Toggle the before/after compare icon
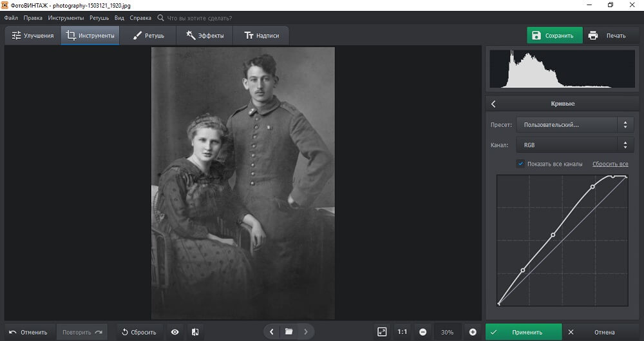Screen dimensions: 644x341 click(x=195, y=332)
